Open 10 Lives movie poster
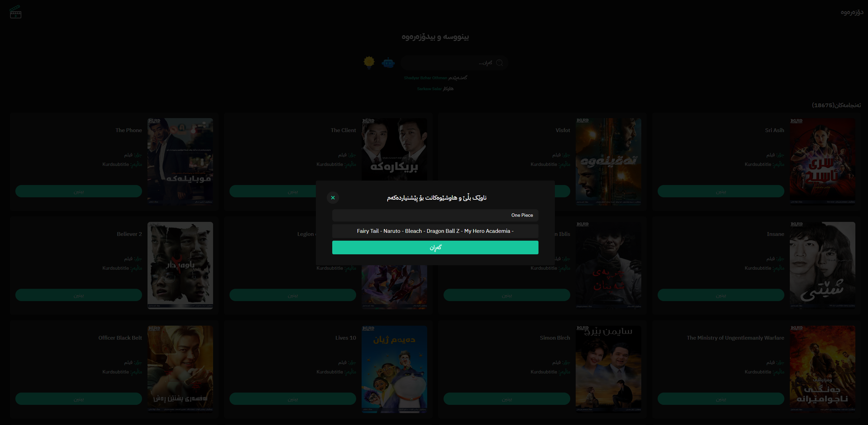868x425 pixels. (394, 369)
